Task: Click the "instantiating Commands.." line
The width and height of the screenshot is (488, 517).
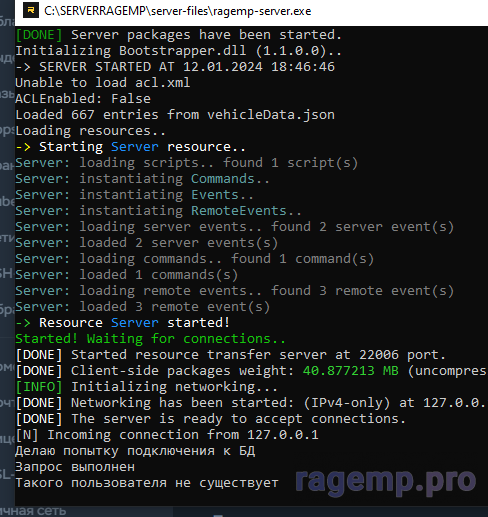Action: coord(142,179)
